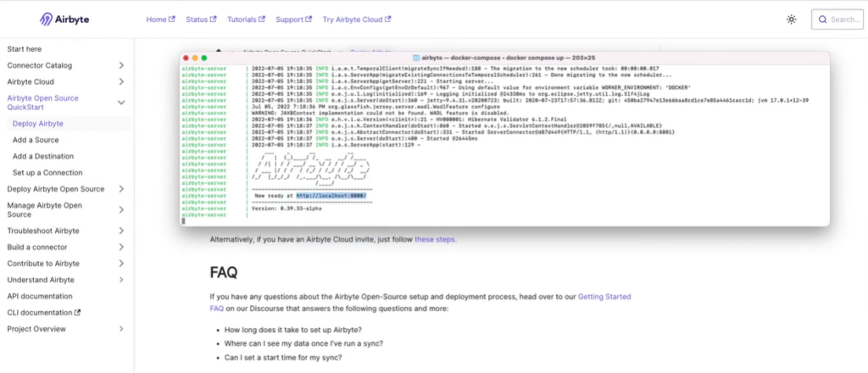868x373 pixels.
Task: Open Airbyte Open Source QuickStart item
Action: (42, 103)
